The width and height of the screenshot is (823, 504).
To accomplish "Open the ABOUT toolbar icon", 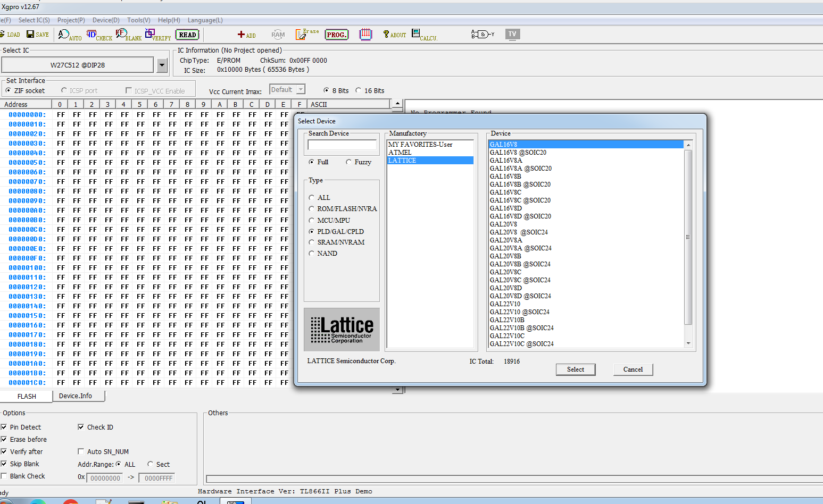I will click(x=394, y=35).
